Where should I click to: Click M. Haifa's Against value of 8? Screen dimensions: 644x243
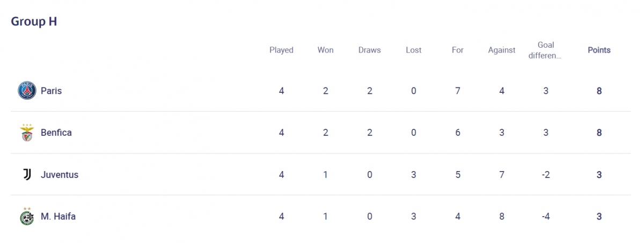501,216
